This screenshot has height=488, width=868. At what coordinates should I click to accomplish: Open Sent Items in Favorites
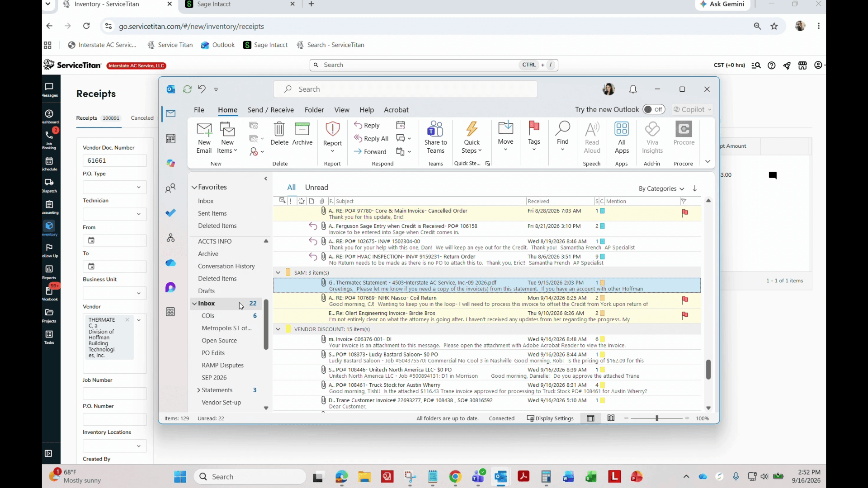coord(212,213)
